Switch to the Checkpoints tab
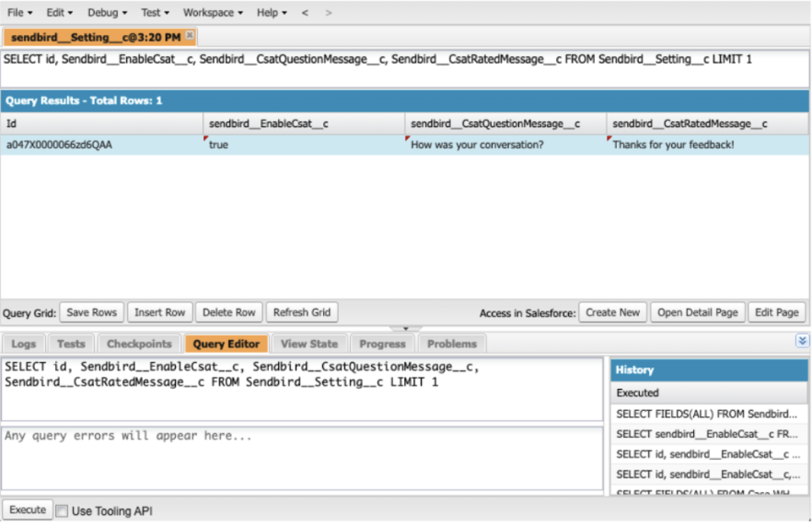This screenshot has width=812, height=522. pyautogui.click(x=139, y=344)
